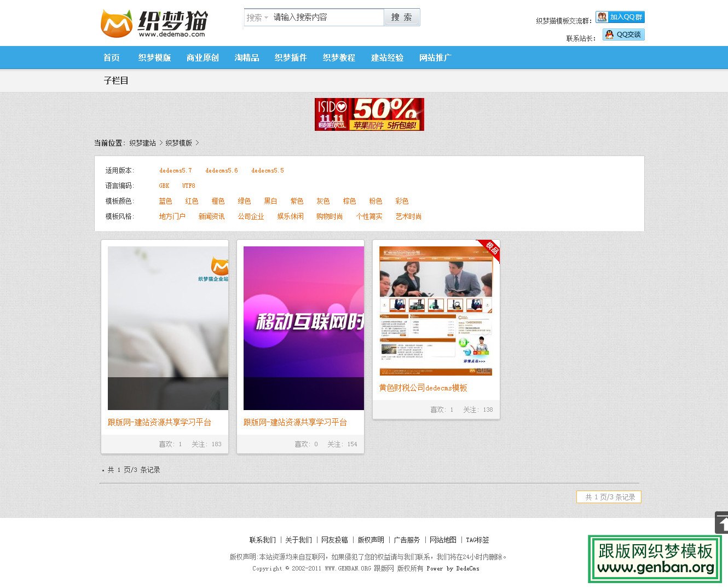
Task: Open the 网站地图 footer link
Action: tap(443, 540)
